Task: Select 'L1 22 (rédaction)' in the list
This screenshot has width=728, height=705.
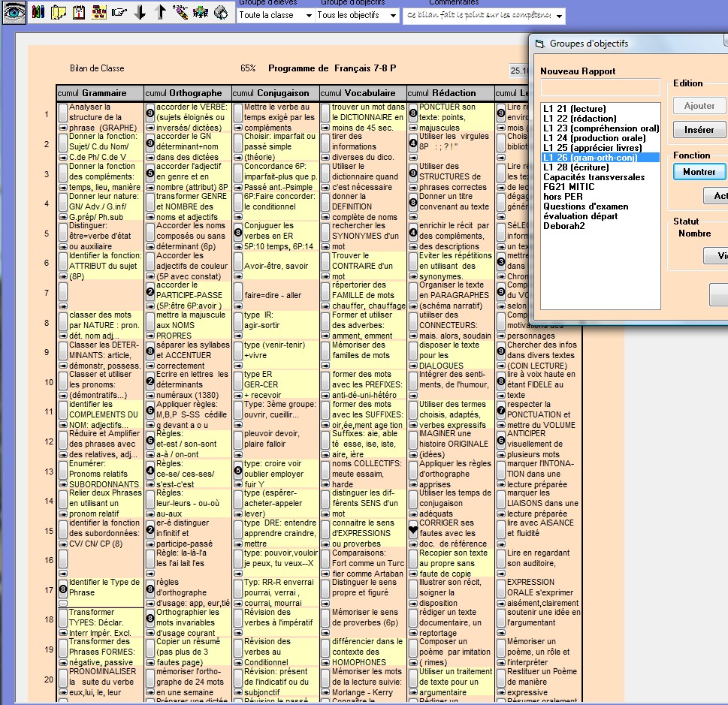Action: tap(580, 119)
